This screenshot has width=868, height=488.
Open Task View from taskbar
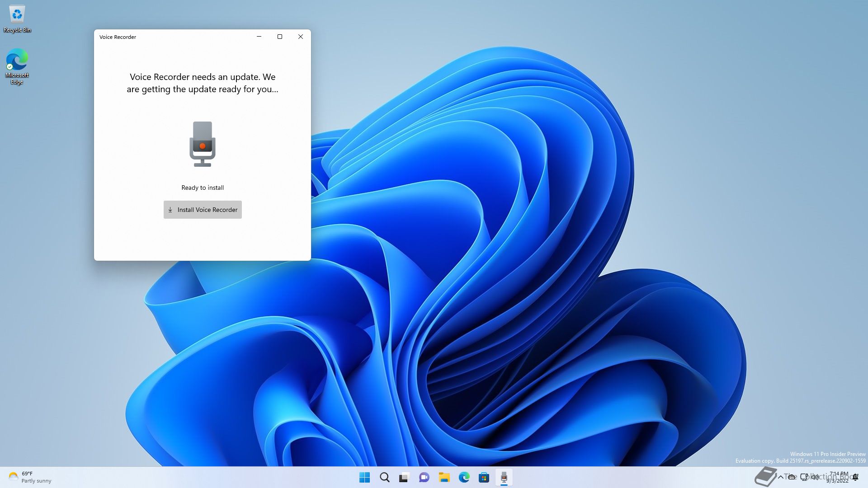[x=404, y=477]
